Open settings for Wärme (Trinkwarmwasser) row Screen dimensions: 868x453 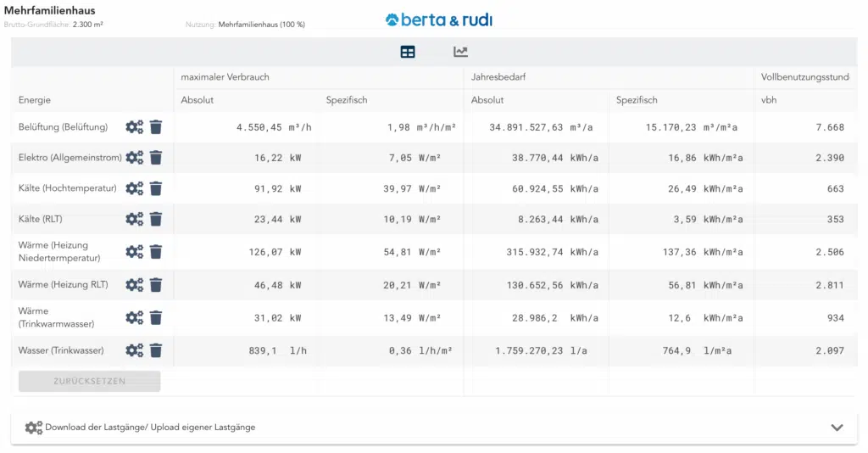coord(134,317)
